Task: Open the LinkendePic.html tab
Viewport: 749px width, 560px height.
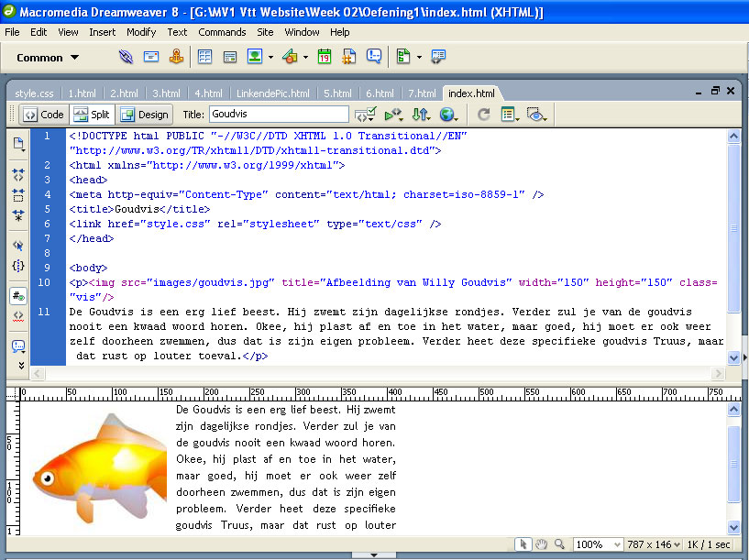Action: click(x=271, y=93)
